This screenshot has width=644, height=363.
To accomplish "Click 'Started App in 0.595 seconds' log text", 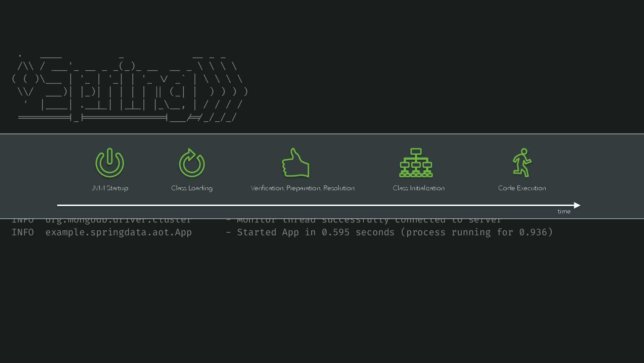I will [316, 232].
